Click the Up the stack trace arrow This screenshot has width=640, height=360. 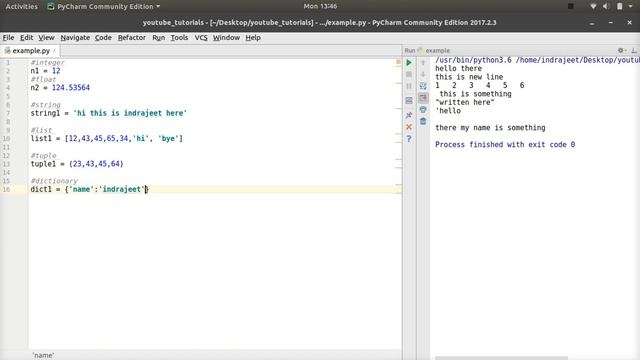click(x=423, y=62)
